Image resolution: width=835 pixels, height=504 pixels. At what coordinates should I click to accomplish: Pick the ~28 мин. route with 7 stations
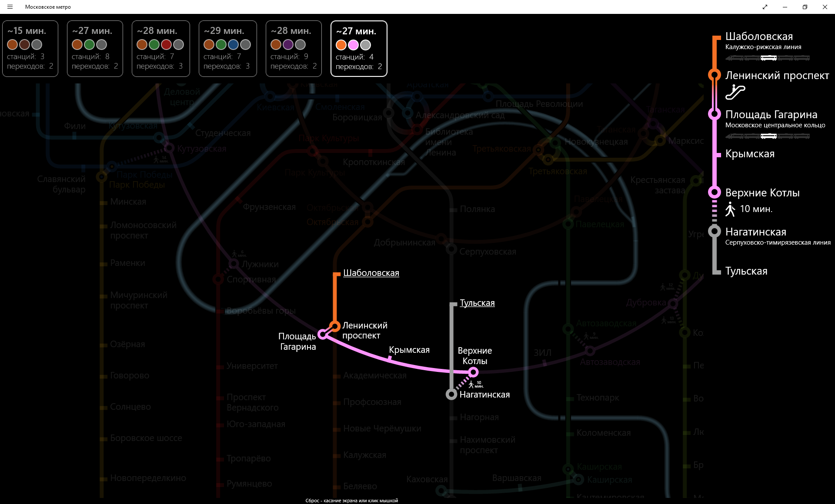coord(160,49)
